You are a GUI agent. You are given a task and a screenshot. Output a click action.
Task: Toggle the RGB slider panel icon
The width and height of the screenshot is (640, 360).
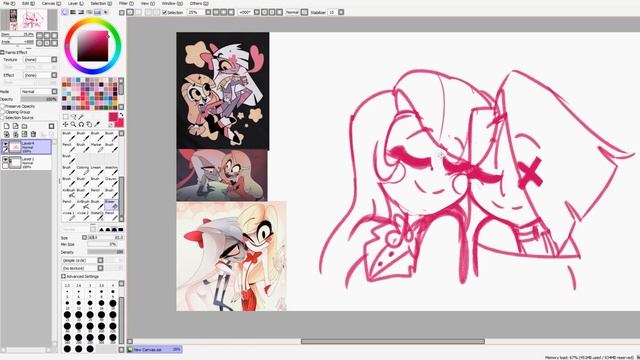pos(73,12)
